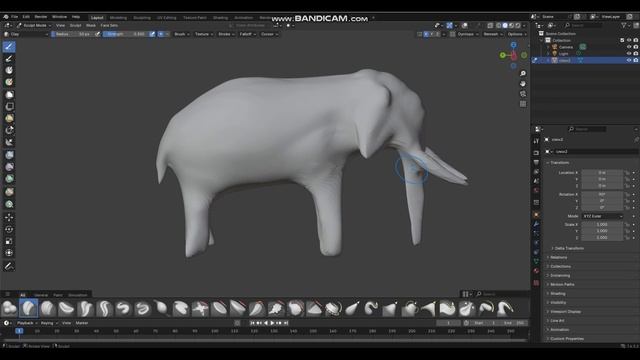Screen dimensions: 640x360
Task: Open Modifiers wrench tab icon
Action: coord(536,224)
